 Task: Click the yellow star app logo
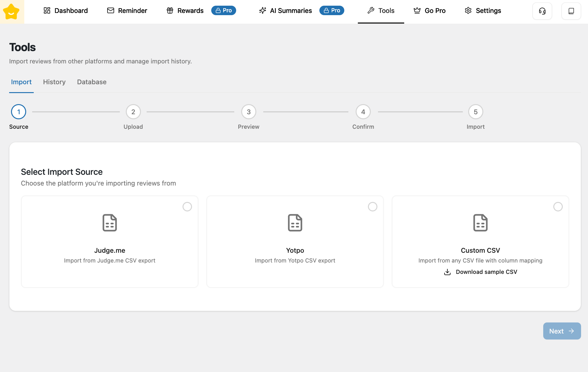point(12,12)
